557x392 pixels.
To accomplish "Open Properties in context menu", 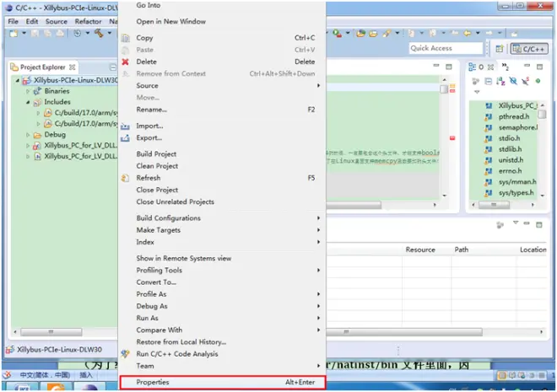I will point(223,383).
